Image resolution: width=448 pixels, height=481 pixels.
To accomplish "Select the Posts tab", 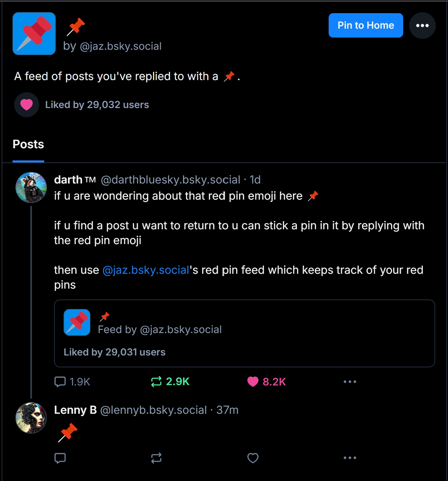I will (28, 144).
